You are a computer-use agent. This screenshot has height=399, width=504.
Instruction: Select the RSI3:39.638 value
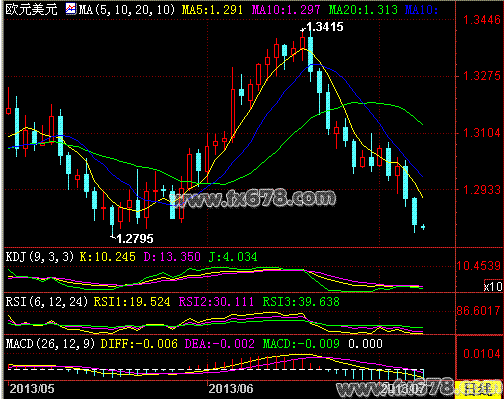pyautogui.click(x=301, y=302)
